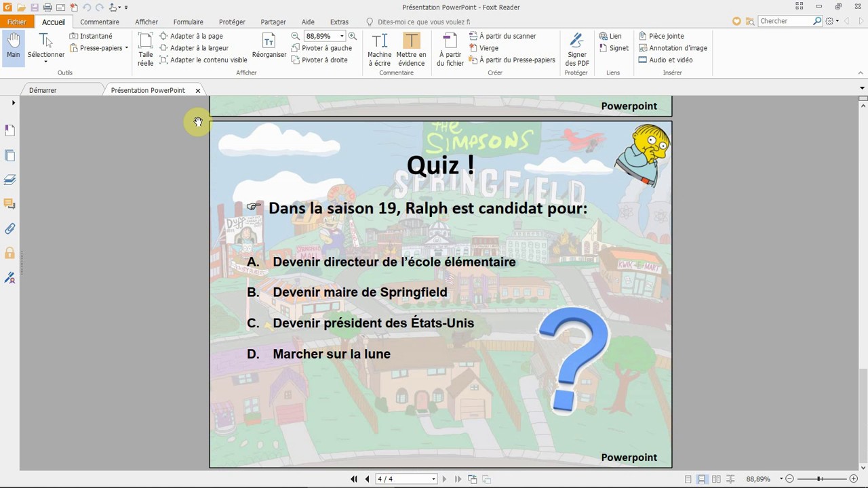Toggle continuous page view mode
868x488 pixels.
(702, 479)
